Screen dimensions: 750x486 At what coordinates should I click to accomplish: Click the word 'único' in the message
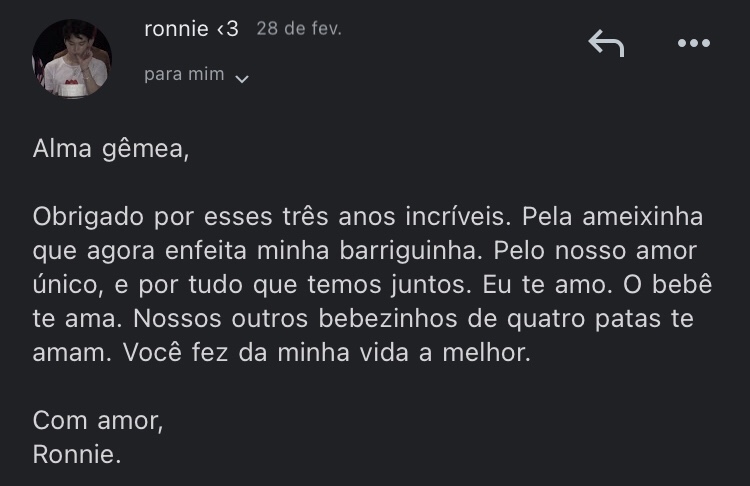tap(66, 284)
